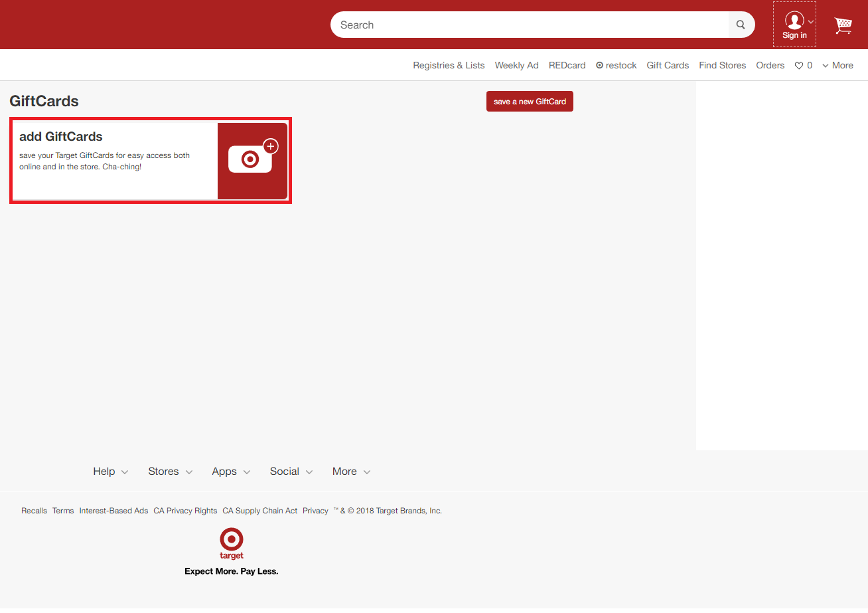Click the search magnifying glass icon
Image resolution: width=868 pixels, height=613 pixels.
click(741, 25)
